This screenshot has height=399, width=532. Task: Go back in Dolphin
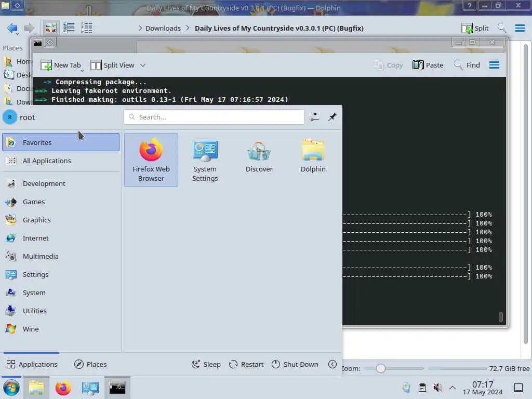coord(12,28)
